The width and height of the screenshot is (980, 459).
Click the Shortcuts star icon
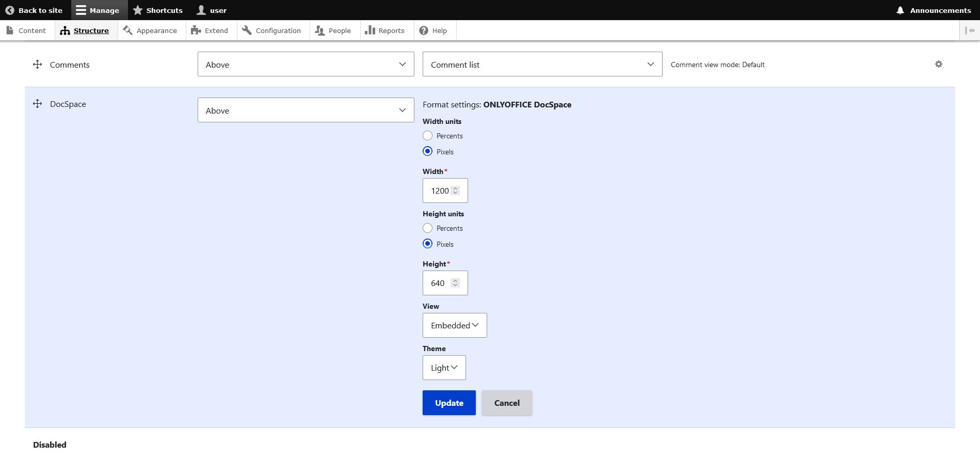[x=138, y=10]
